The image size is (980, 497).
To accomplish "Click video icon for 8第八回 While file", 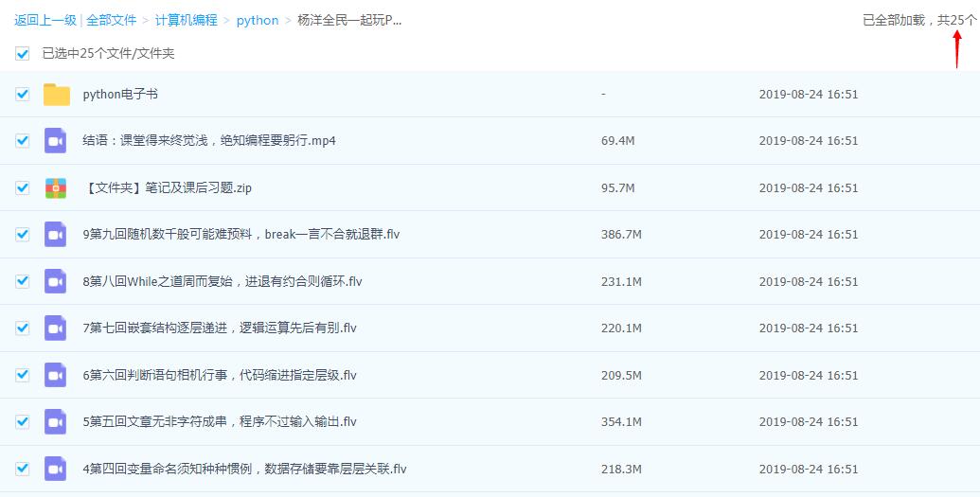I will [56, 281].
